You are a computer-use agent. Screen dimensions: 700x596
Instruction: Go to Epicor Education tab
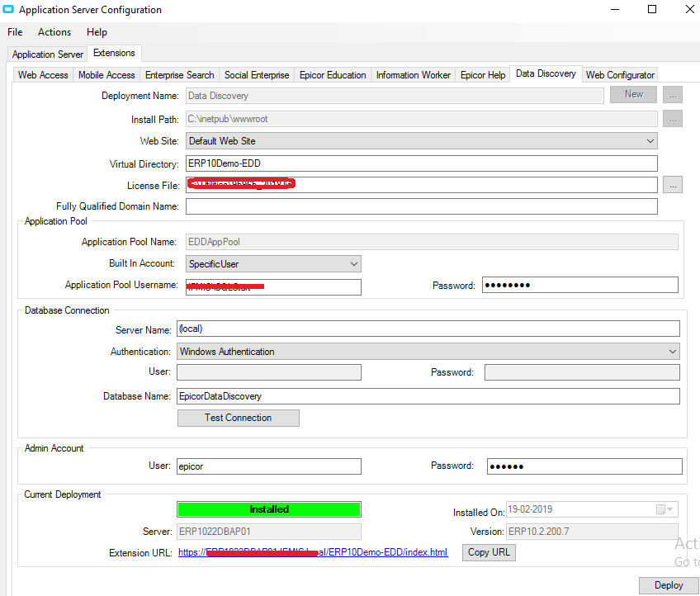(333, 75)
